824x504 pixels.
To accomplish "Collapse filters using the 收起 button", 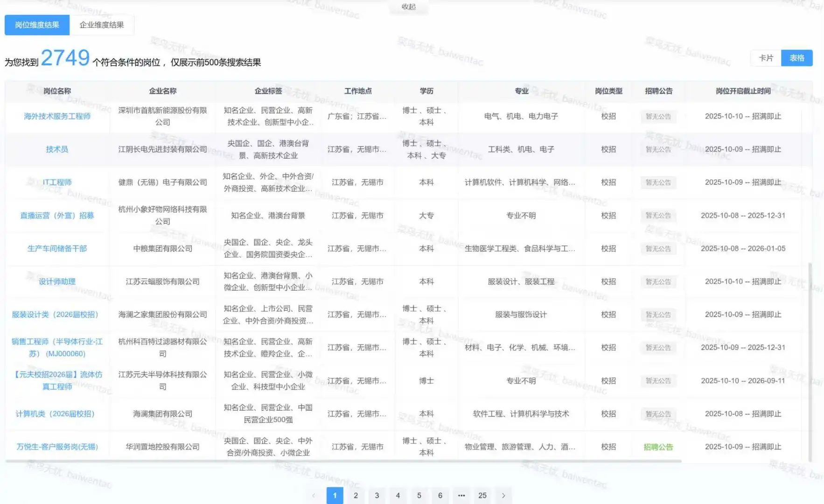I will point(408,7).
